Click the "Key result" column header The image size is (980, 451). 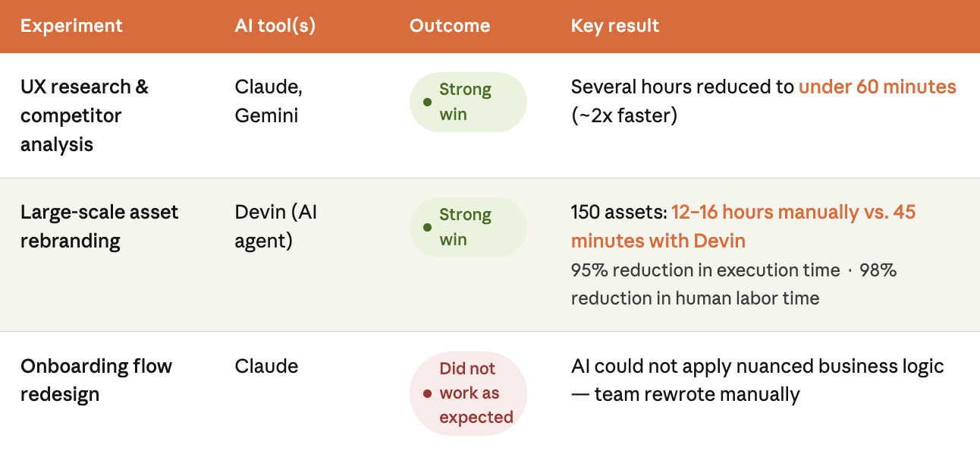[x=615, y=26]
